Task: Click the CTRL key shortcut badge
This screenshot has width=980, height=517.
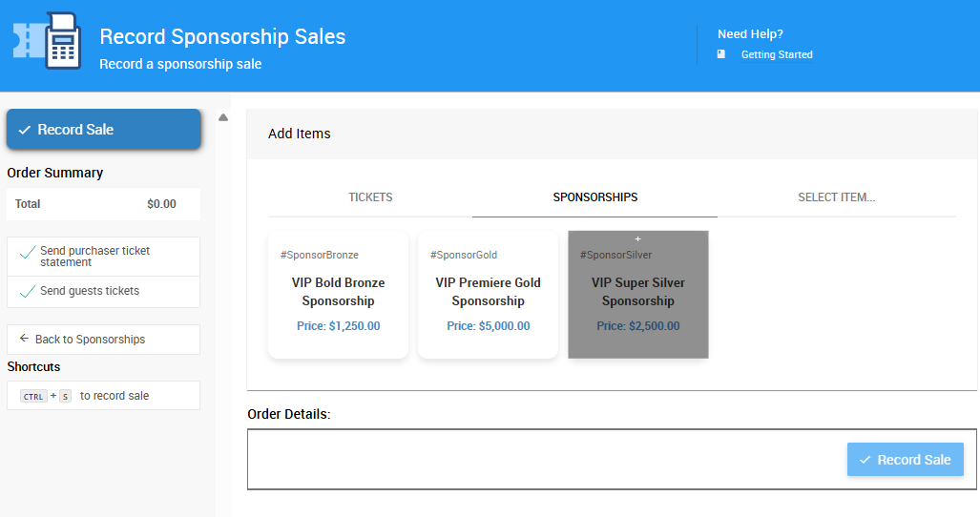Action: coord(33,396)
